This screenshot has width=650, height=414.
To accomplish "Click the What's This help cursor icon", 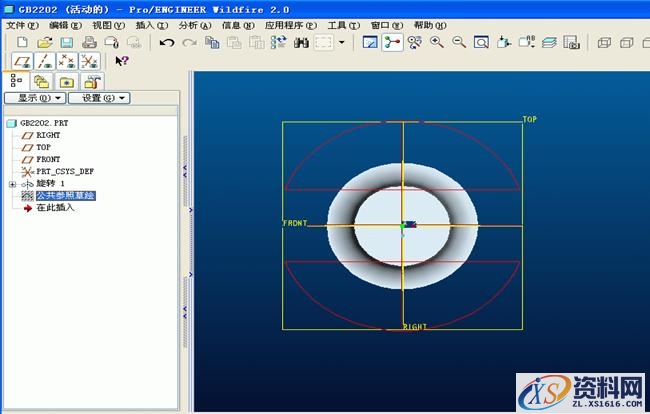I will tap(122, 61).
